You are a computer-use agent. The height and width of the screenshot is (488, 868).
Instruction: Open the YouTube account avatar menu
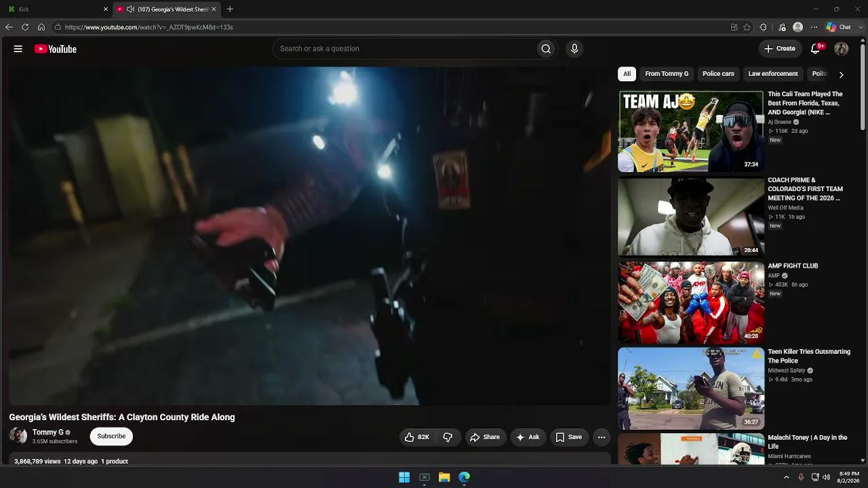(x=842, y=49)
